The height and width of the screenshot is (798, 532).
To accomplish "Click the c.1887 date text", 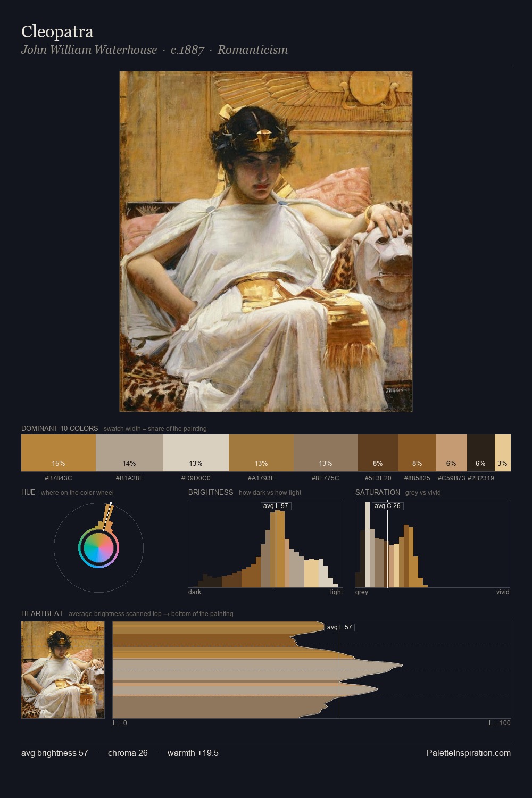I will coord(187,49).
